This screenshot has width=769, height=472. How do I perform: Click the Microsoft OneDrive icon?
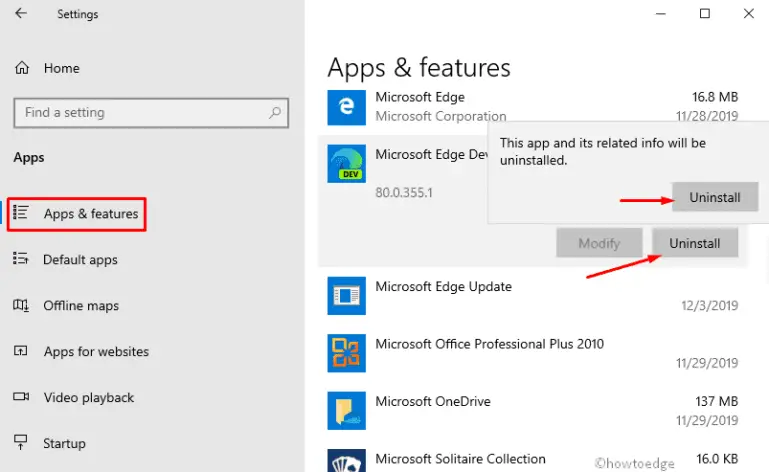[346, 411]
